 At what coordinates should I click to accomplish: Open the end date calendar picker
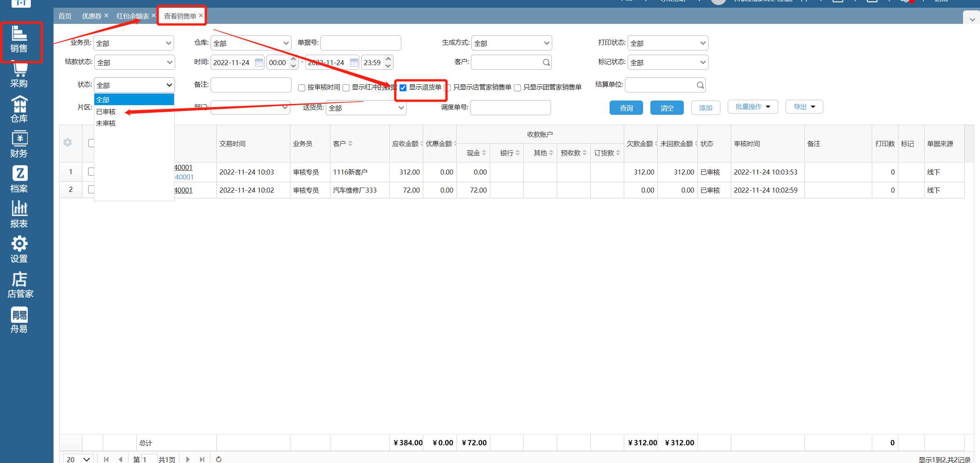pos(354,62)
